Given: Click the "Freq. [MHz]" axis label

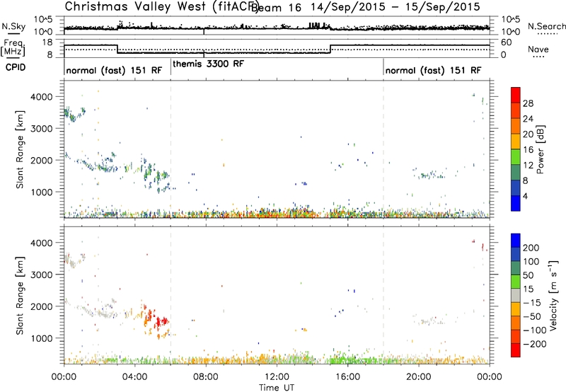Looking at the screenshot, I should (13, 48).
